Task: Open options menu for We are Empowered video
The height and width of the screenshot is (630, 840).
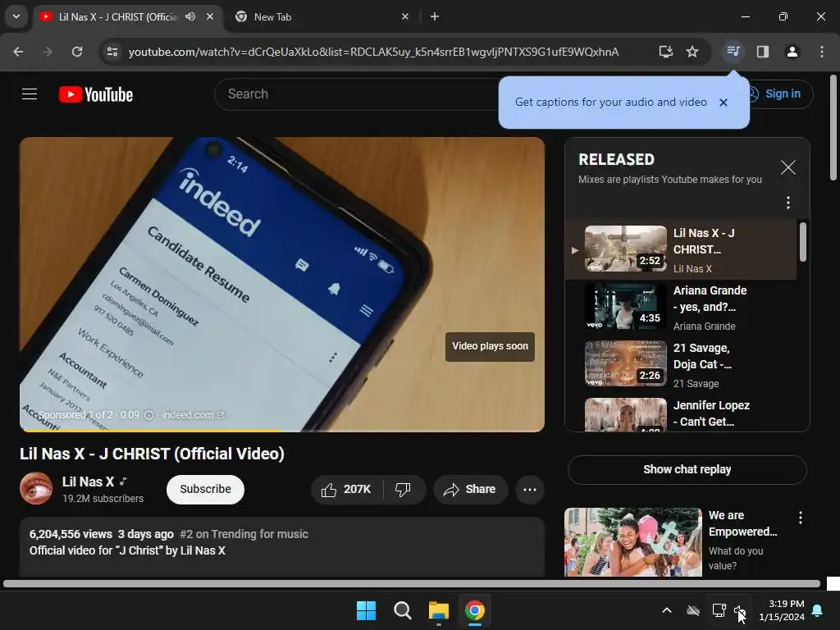Action: pyautogui.click(x=801, y=518)
